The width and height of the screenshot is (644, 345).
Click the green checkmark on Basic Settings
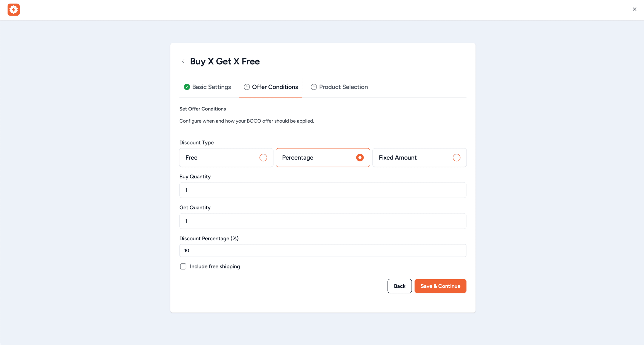pyautogui.click(x=187, y=87)
